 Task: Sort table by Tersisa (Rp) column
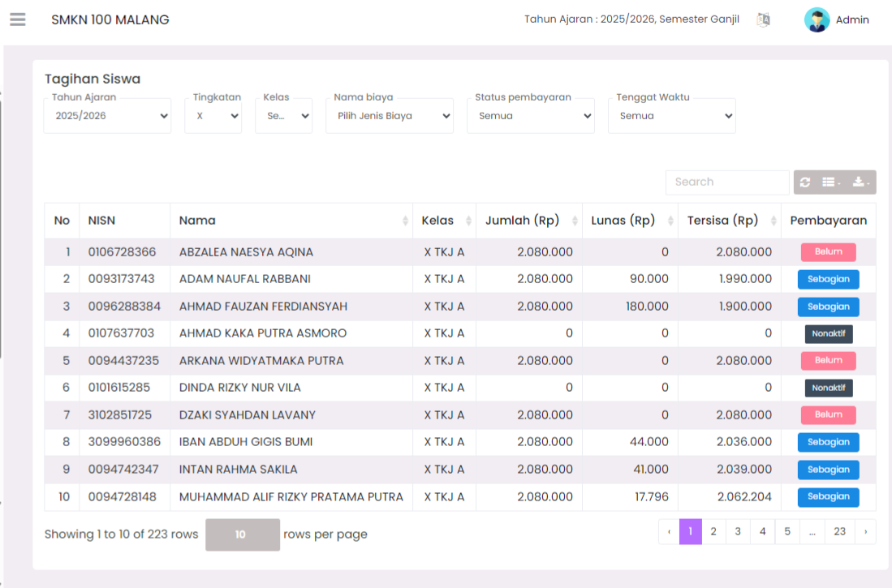pos(729,221)
